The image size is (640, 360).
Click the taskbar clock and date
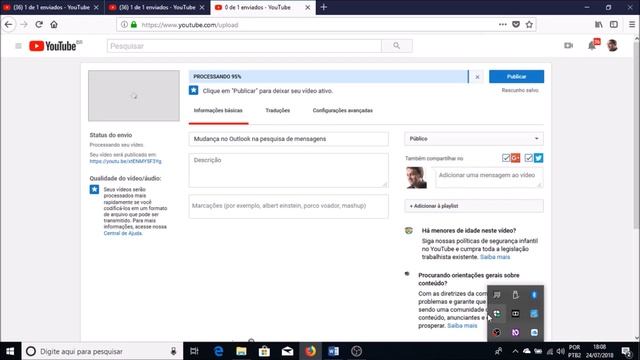pos(600,351)
